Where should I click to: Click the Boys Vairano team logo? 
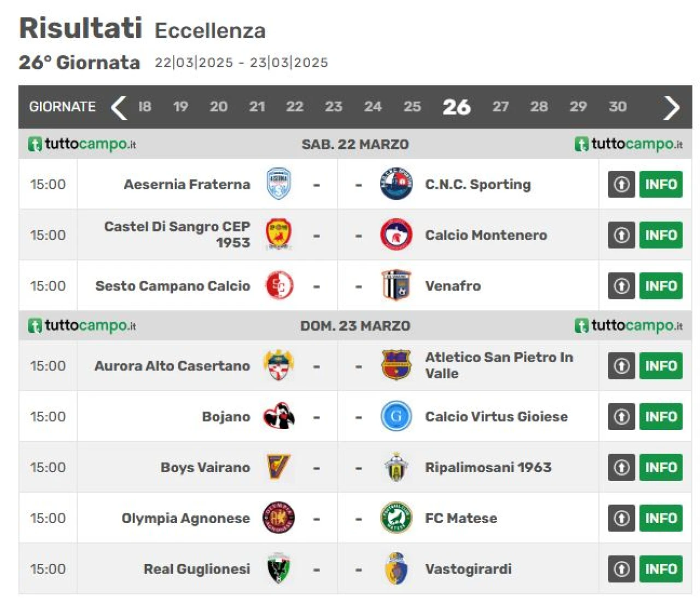pos(278,467)
